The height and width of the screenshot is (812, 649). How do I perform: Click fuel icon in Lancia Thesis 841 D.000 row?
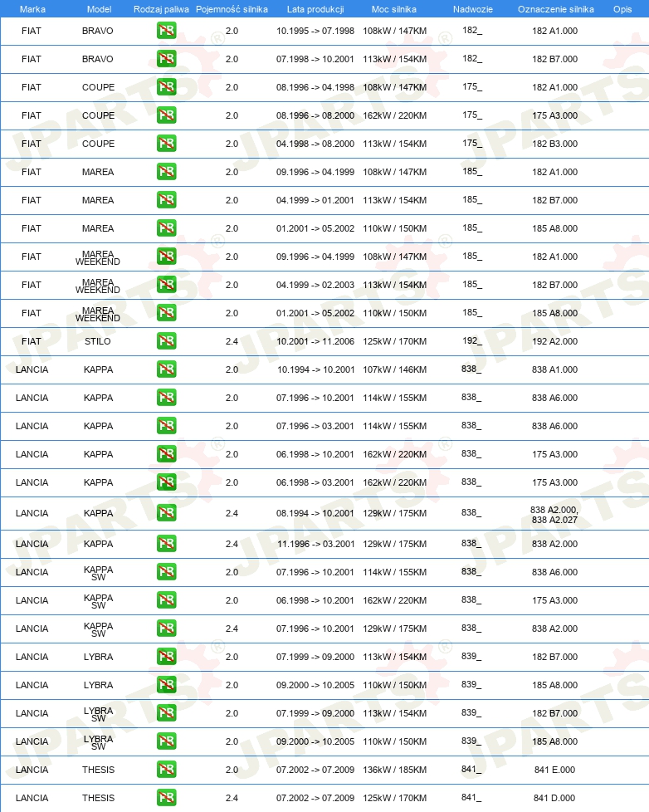coord(167,798)
